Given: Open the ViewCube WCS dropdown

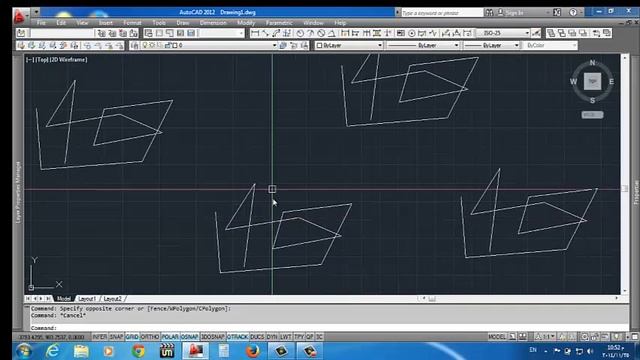Looking at the screenshot, I should point(592,115).
